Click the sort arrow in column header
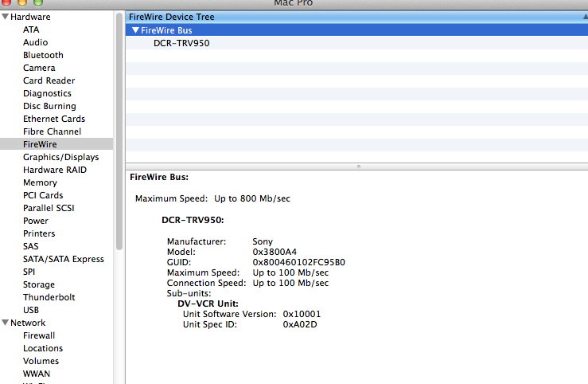The image size is (588, 384). click(x=586, y=17)
